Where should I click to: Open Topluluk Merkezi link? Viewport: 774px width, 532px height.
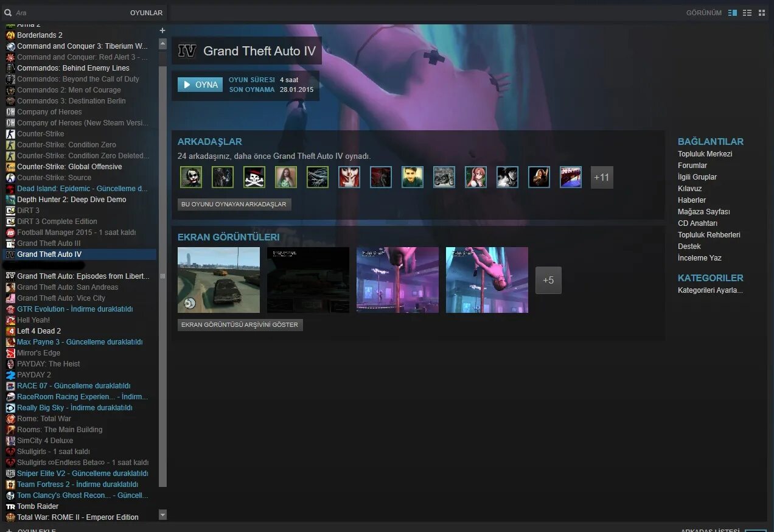705,154
